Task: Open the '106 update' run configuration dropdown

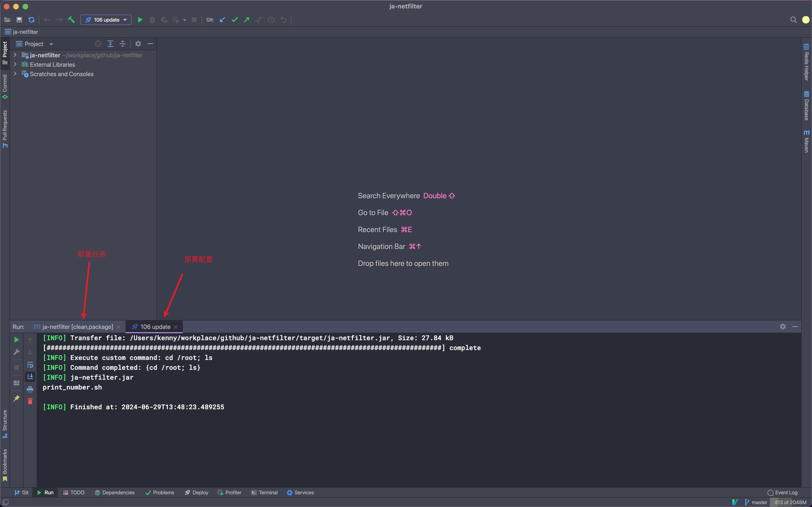Action: [106, 20]
